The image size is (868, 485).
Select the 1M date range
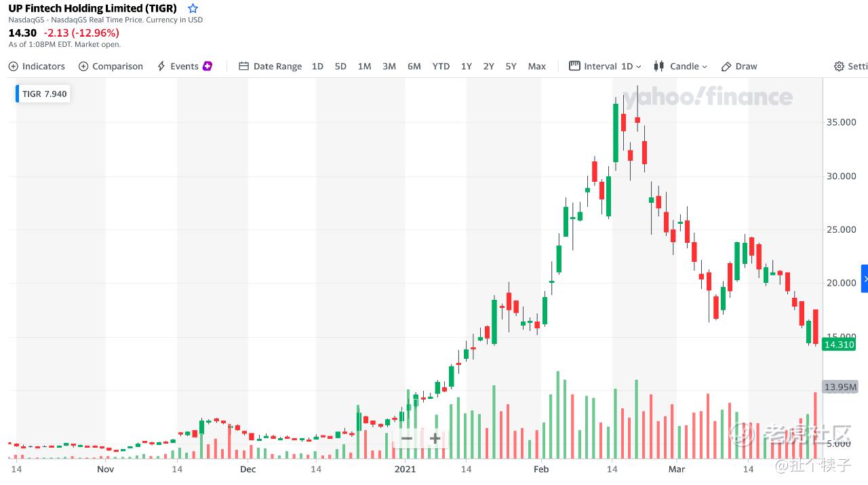pos(364,66)
